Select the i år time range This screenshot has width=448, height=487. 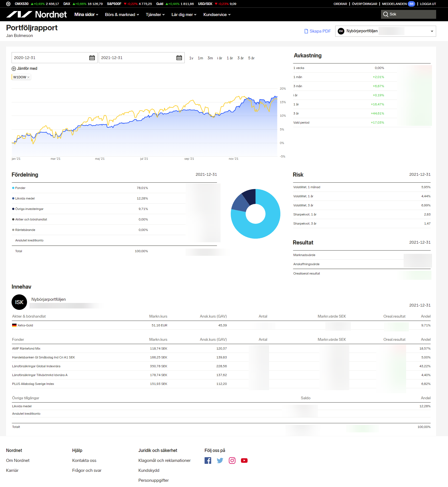(220, 58)
